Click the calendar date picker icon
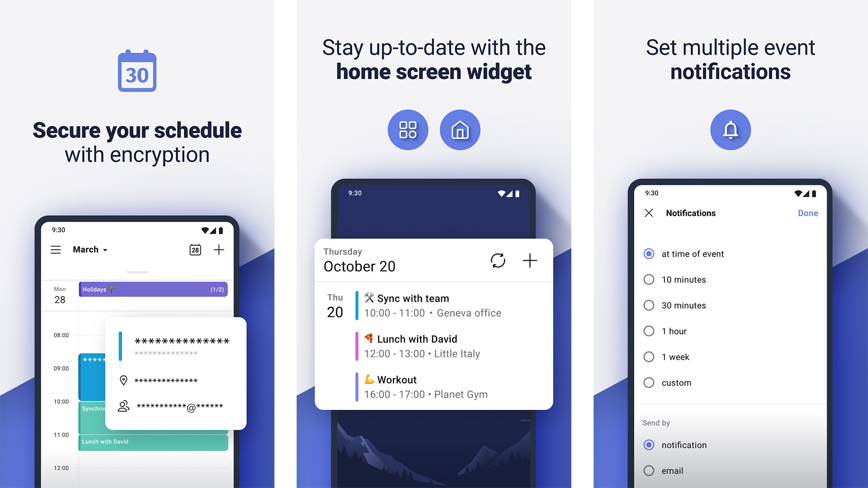This screenshot has width=868, height=488. (194, 250)
